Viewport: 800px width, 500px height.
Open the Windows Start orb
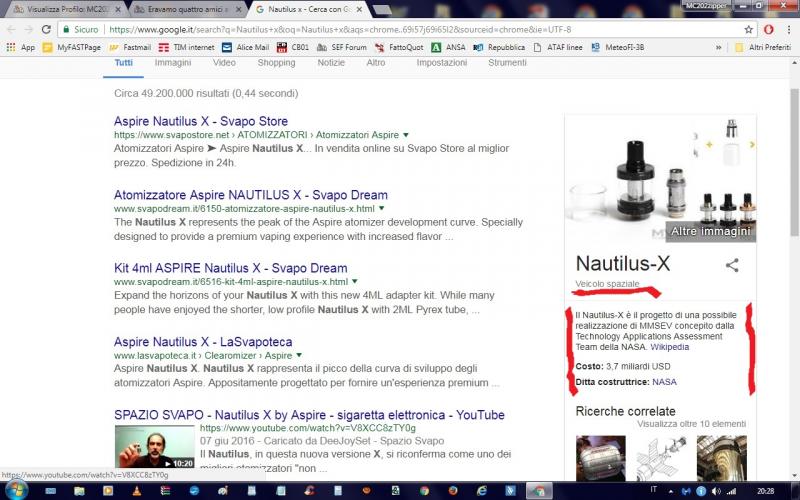16,490
